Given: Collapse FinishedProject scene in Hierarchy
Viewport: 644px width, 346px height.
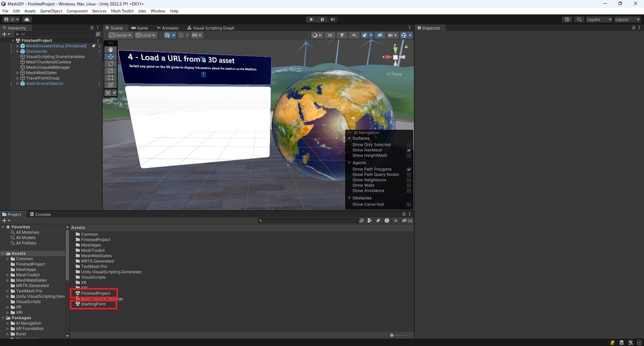Looking at the screenshot, I should tap(12, 41).
